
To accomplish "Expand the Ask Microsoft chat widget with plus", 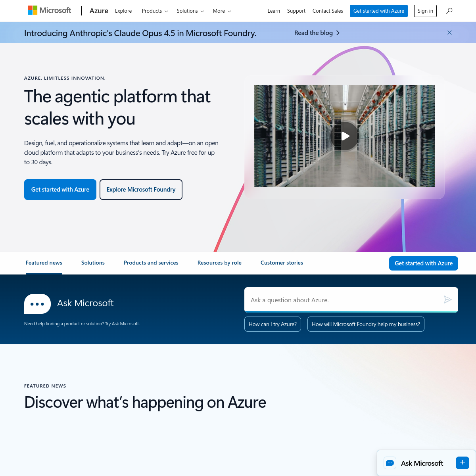I will pyautogui.click(x=463, y=463).
